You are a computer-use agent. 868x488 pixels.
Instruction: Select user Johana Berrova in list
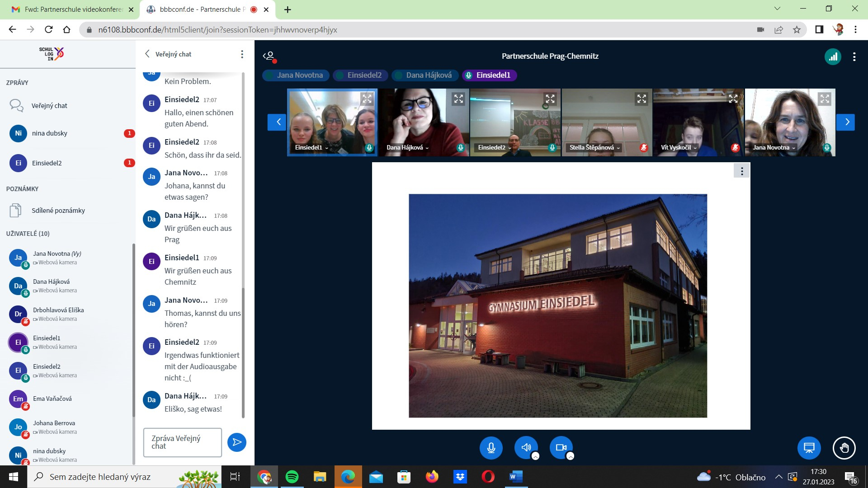tap(68, 427)
